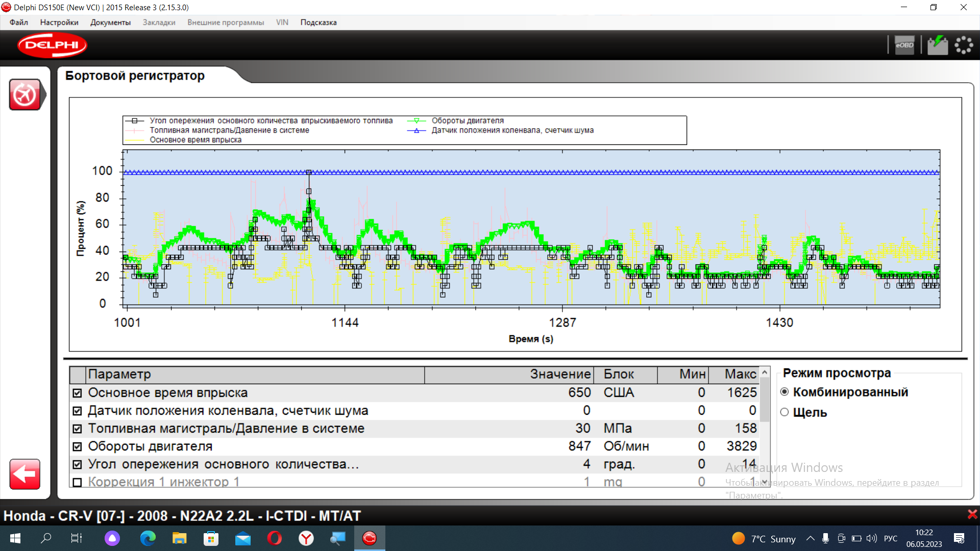Viewport: 980px width, 551px height.
Task: Click the volume tray icon
Action: (872, 538)
